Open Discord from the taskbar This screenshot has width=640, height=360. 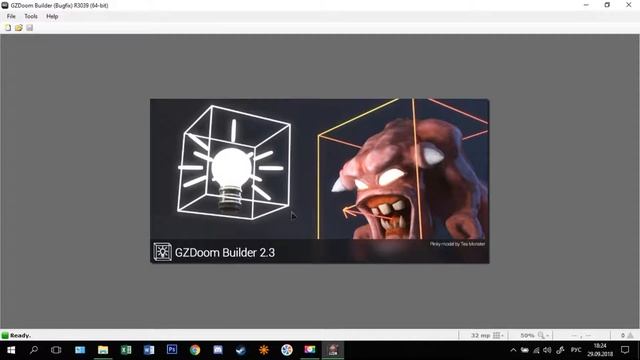pyautogui.click(x=218, y=350)
